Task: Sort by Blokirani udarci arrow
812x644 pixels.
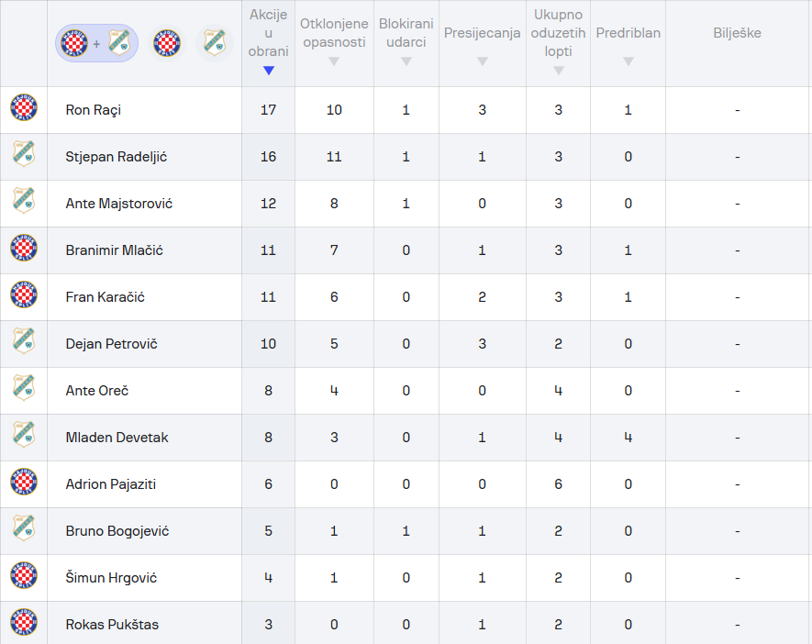Action: (x=406, y=61)
